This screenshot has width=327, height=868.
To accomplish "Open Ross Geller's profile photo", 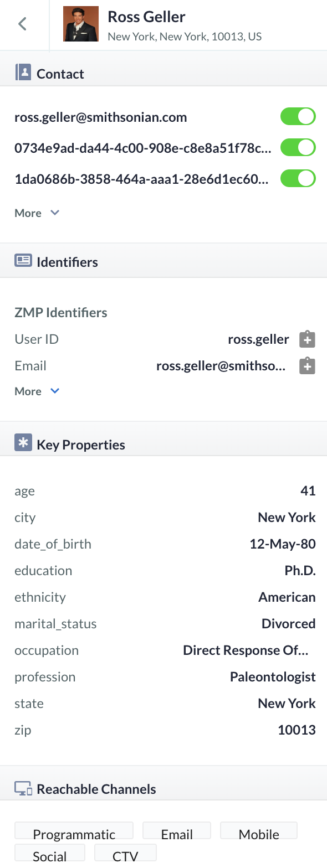I will tap(81, 24).
